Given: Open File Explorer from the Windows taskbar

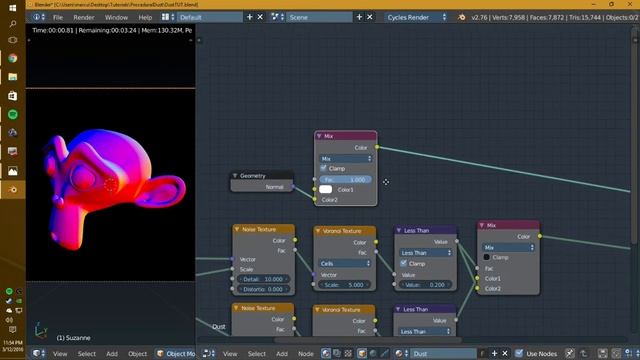Looking at the screenshot, I should coord(13,77).
